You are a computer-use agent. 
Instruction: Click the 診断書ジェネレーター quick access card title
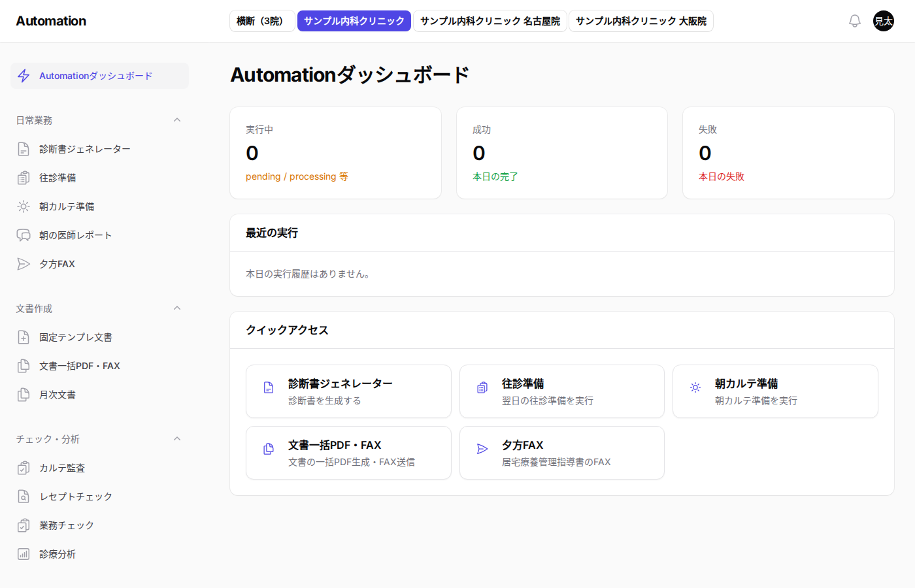coord(341,384)
